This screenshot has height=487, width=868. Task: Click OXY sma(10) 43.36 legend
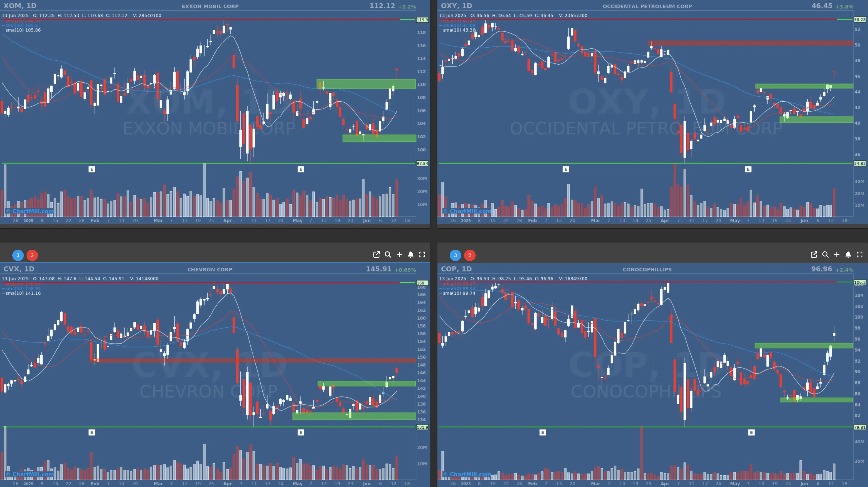[x=457, y=30]
